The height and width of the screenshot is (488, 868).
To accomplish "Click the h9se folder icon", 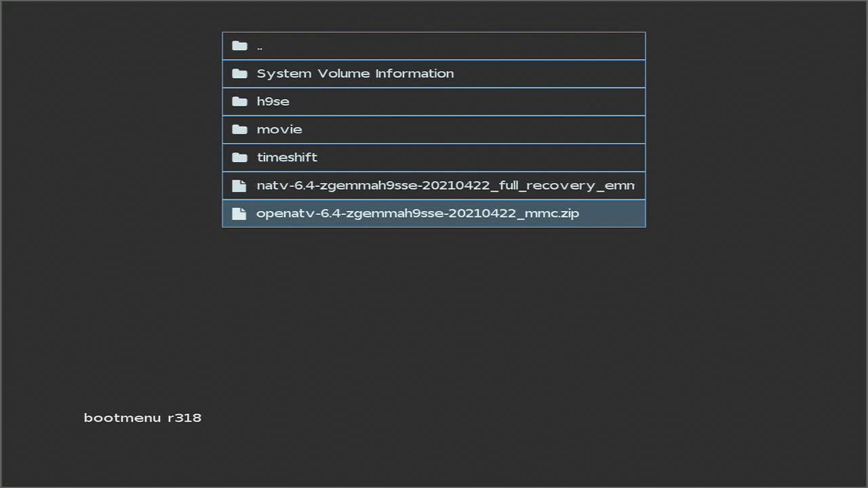I will (239, 102).
